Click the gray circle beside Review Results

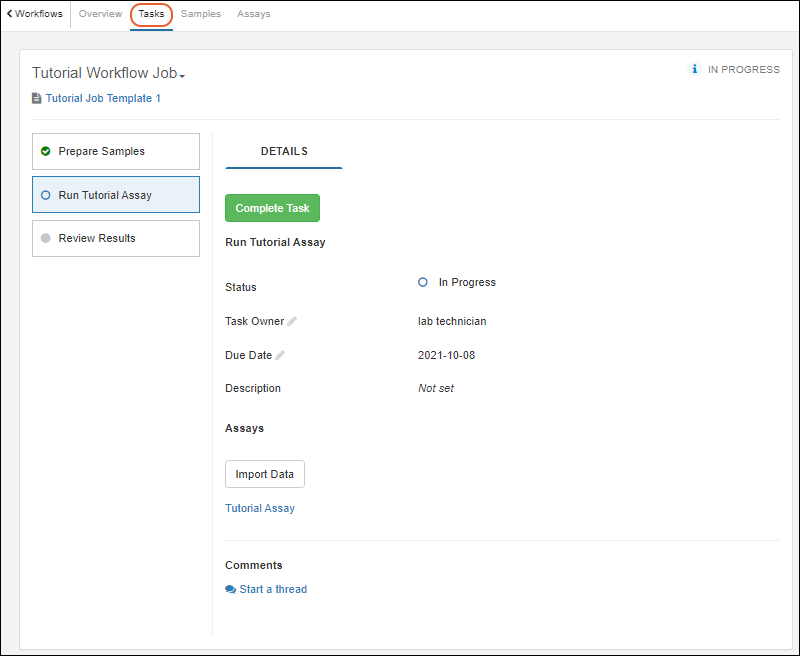tap(46, 239)
